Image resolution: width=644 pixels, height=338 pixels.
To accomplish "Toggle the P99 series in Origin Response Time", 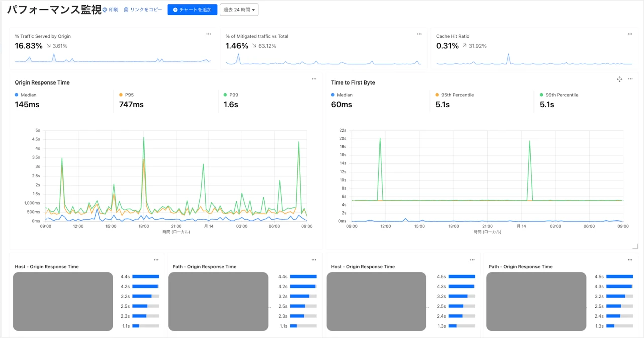I will pos(233,95).
